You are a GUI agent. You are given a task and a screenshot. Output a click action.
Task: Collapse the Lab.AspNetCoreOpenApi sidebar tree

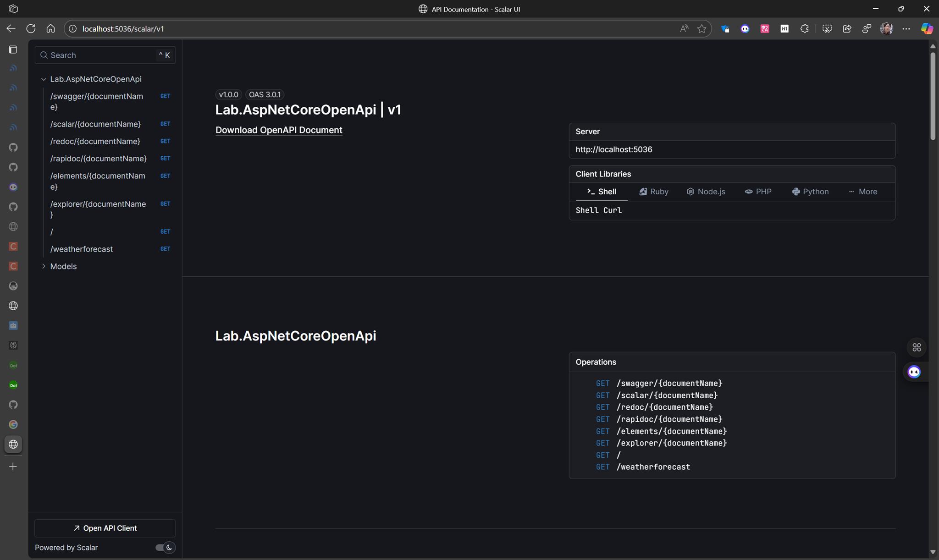tap(43, 79)
